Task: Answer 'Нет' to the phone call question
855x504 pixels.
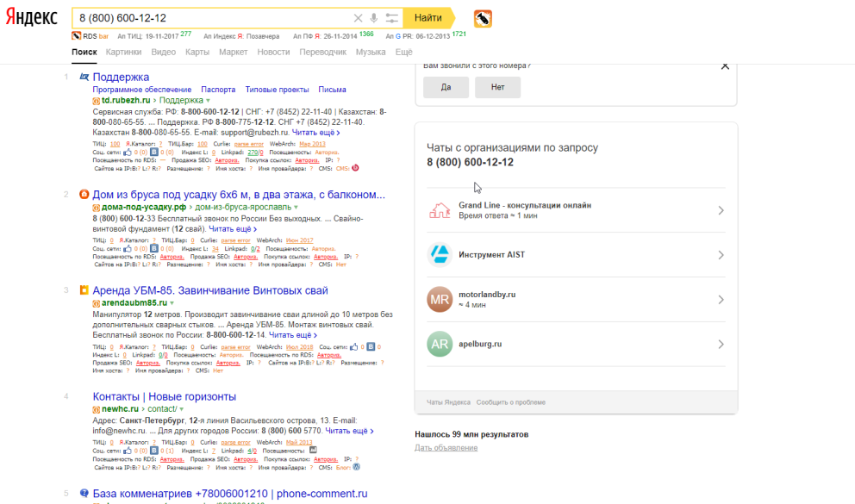Action: click(497, 87)
